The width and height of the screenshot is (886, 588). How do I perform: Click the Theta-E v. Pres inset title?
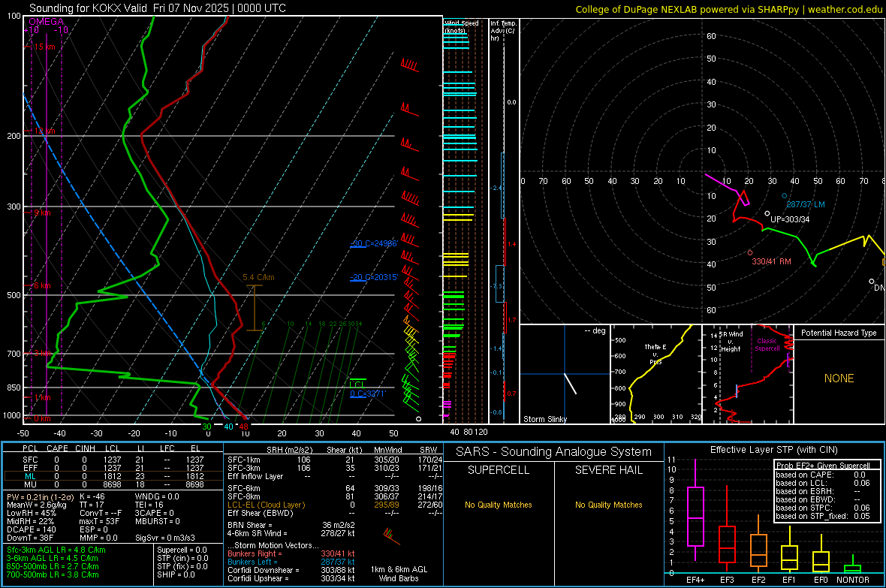[655, 354]
